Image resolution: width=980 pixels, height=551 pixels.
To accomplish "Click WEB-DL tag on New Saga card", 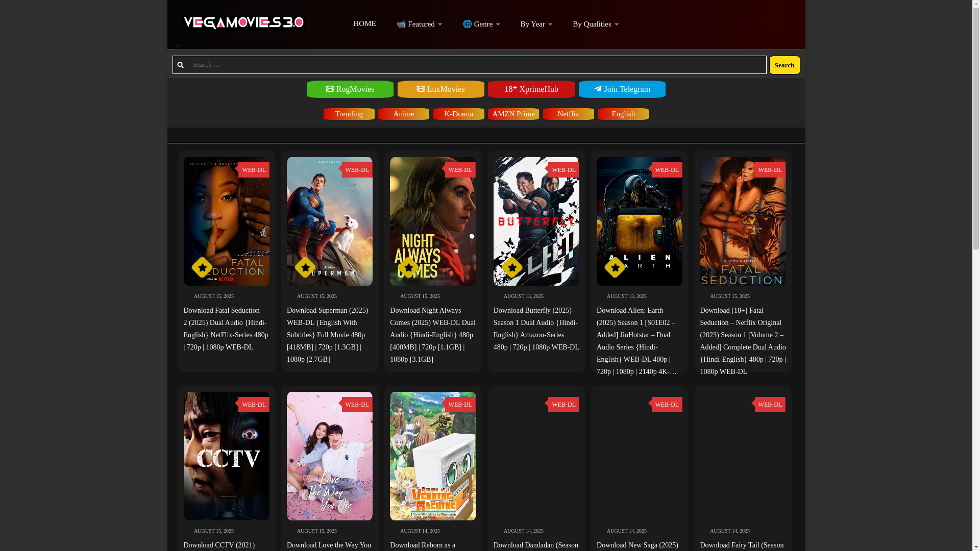I will pos(667,405).
